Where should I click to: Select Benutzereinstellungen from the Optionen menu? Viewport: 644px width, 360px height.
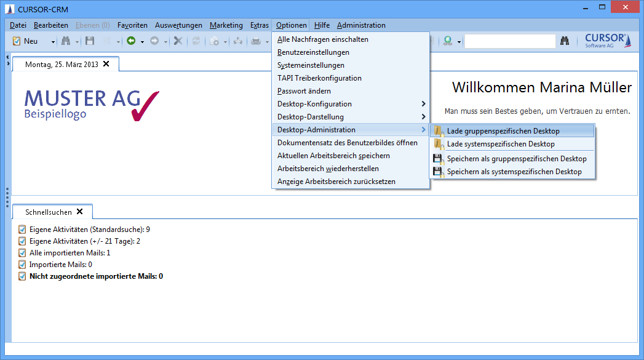tap(313, 52)
